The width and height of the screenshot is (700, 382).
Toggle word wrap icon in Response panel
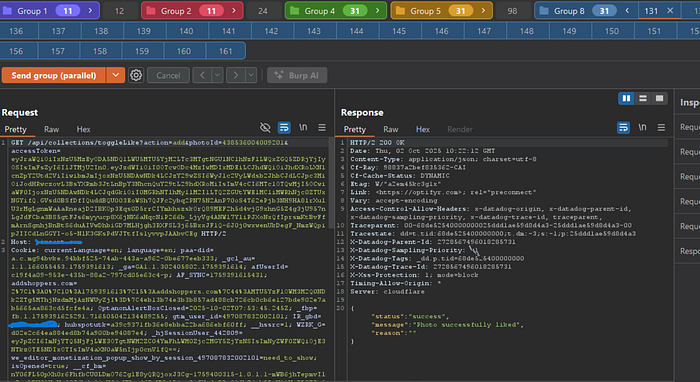[623, 128]
